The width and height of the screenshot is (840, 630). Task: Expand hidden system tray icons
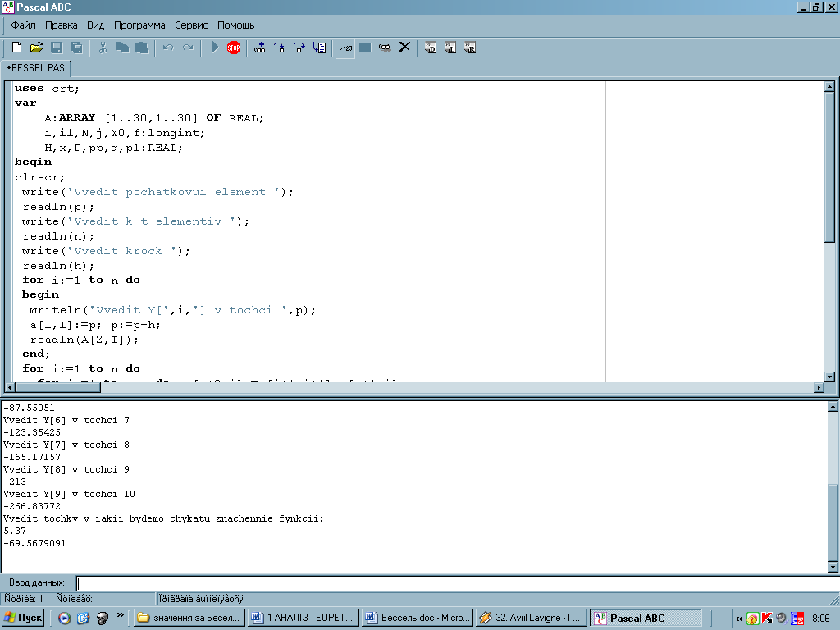pos(739,618)
